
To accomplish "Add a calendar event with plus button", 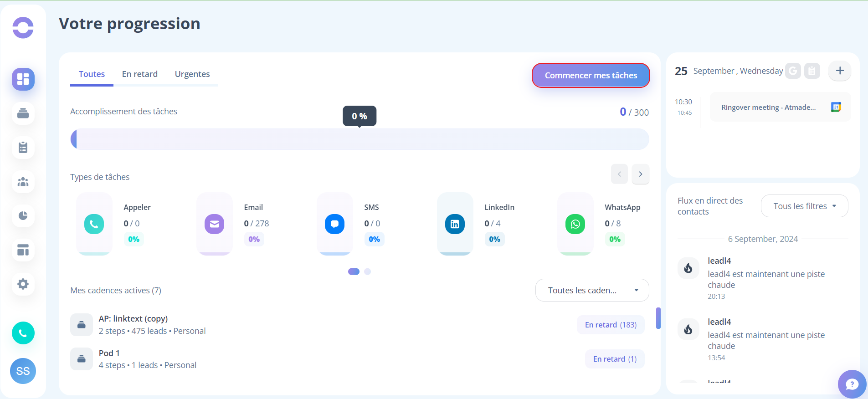I will pyautogui.click(x=840, y=71).
